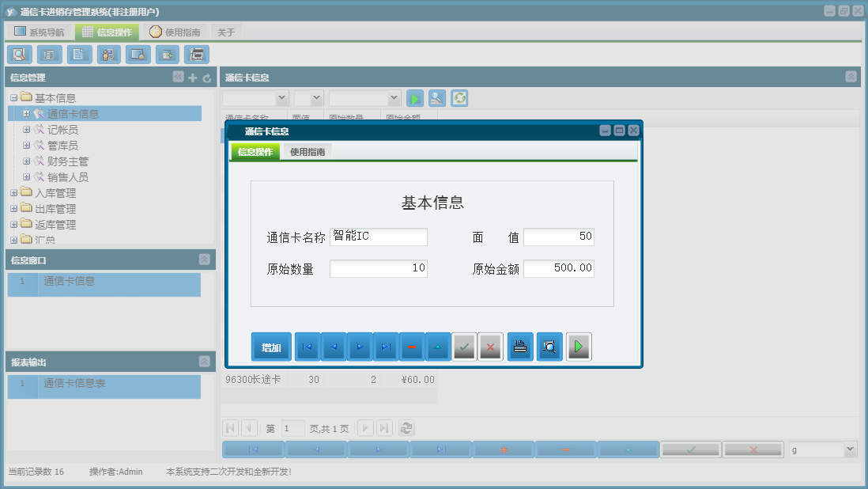The height and width of the screenshot is (489, 868).
Task: Run the query with the green arrow icon
Action: (414, 98)
